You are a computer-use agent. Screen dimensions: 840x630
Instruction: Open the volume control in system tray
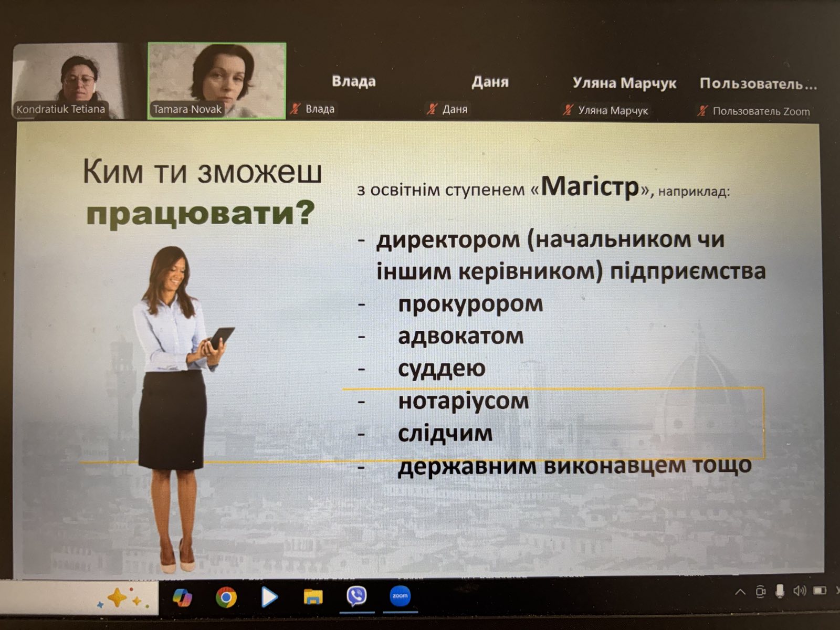click(800, 591)
